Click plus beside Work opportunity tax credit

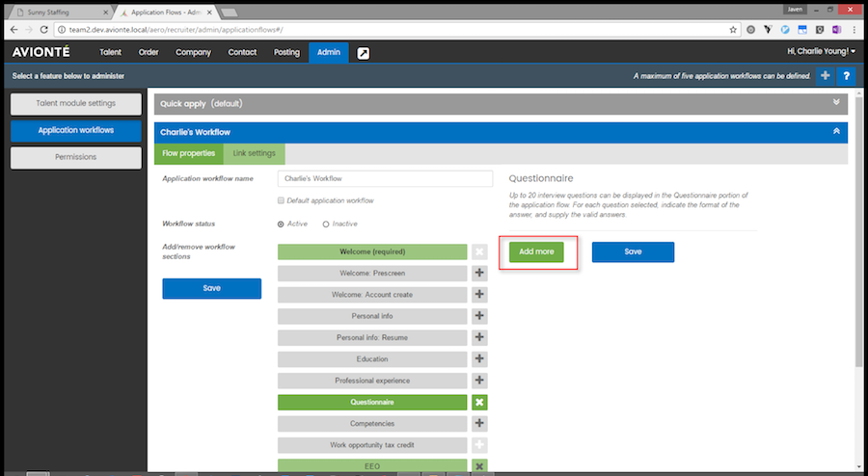[x=479, y=445]
